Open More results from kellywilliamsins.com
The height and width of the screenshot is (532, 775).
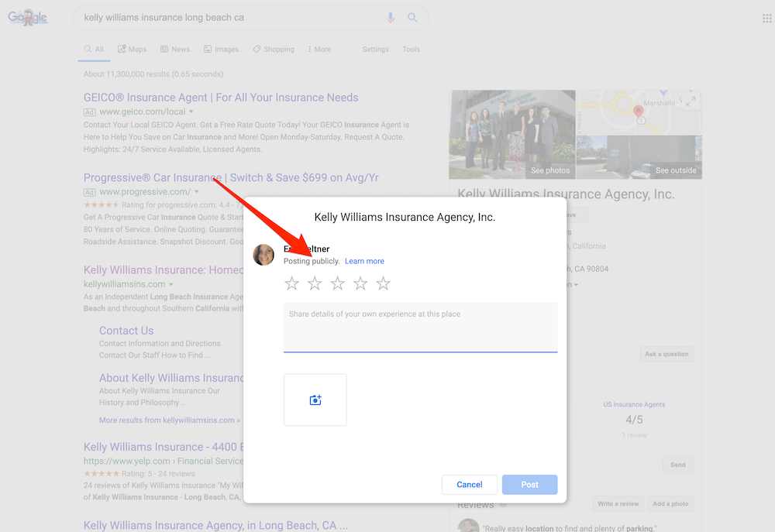170,420
